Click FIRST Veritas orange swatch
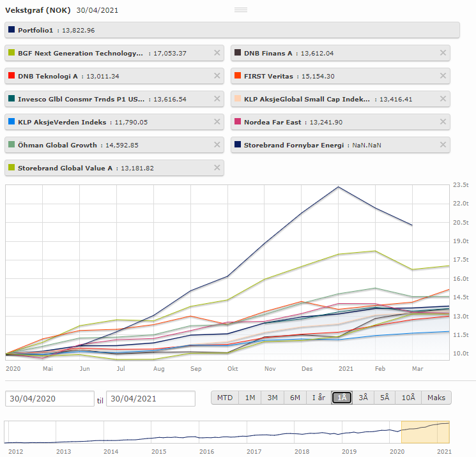Screen dimensions: 476x457 pos(238,75)
